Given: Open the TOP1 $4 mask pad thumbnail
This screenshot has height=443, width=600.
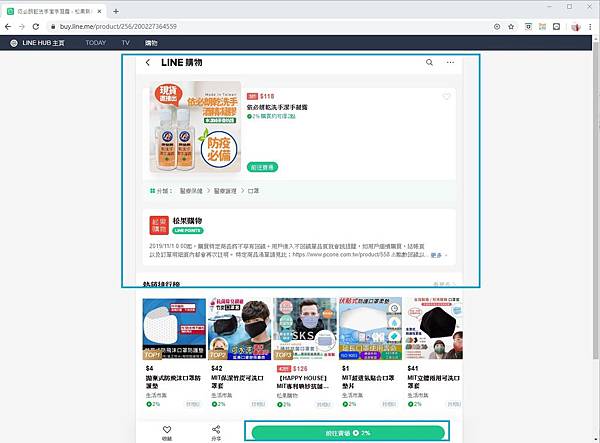Looking at the screenshot, I should pos(174,329).
